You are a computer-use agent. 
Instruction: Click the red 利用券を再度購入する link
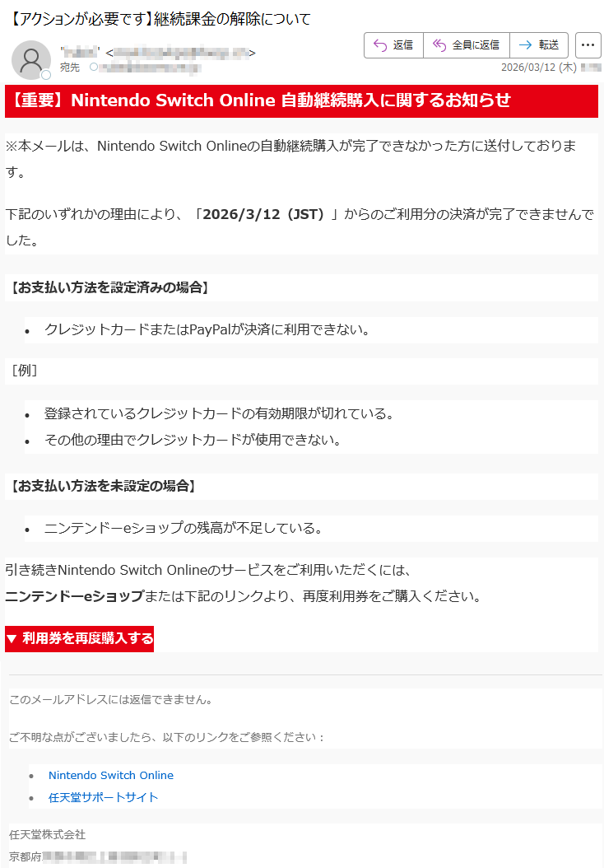coord(80,638)
